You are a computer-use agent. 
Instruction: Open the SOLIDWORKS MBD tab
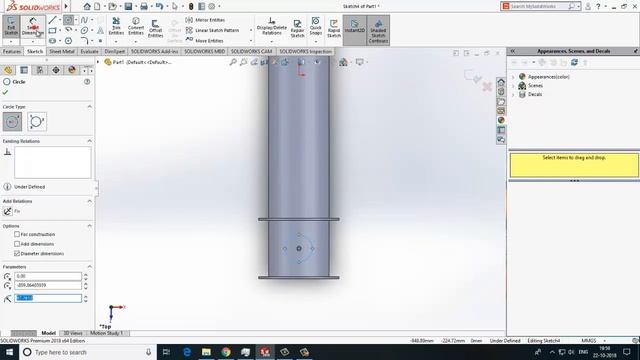point(204,51)
